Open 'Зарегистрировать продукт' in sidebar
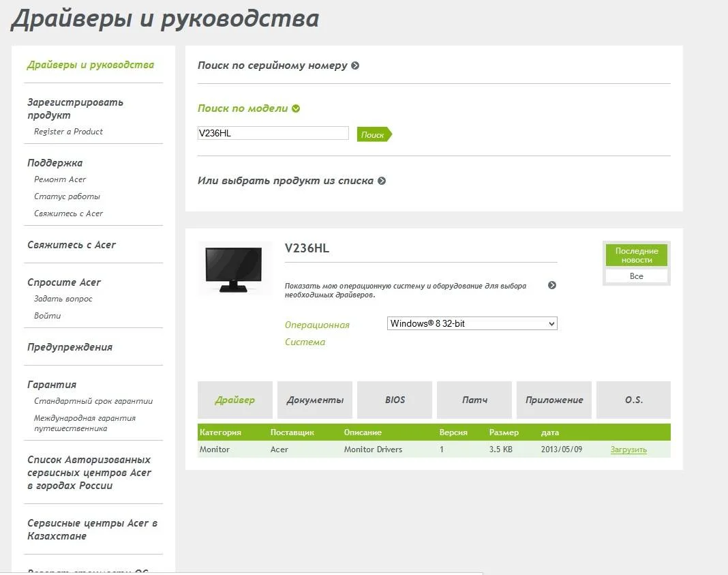 (x=75, y=108)
